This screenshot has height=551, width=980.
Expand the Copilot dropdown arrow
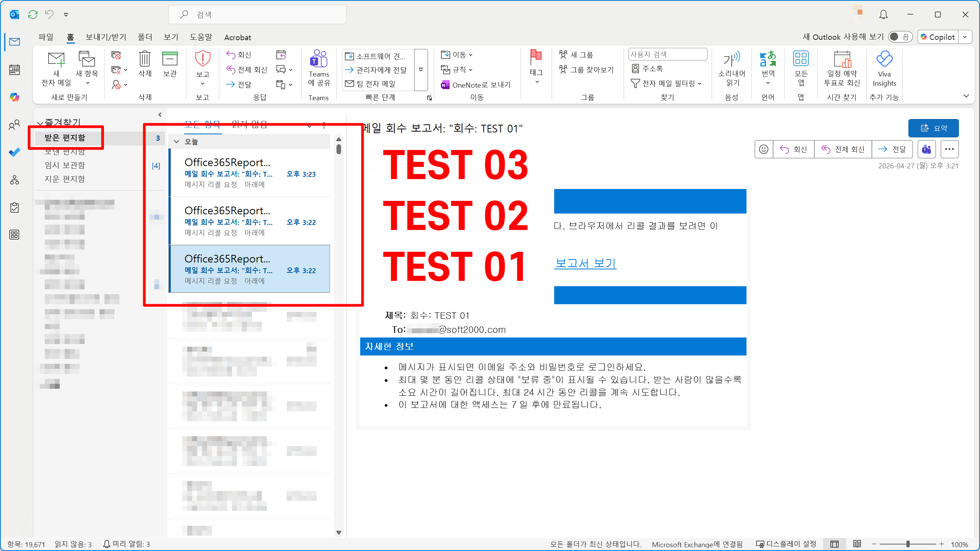click(965, 37)
